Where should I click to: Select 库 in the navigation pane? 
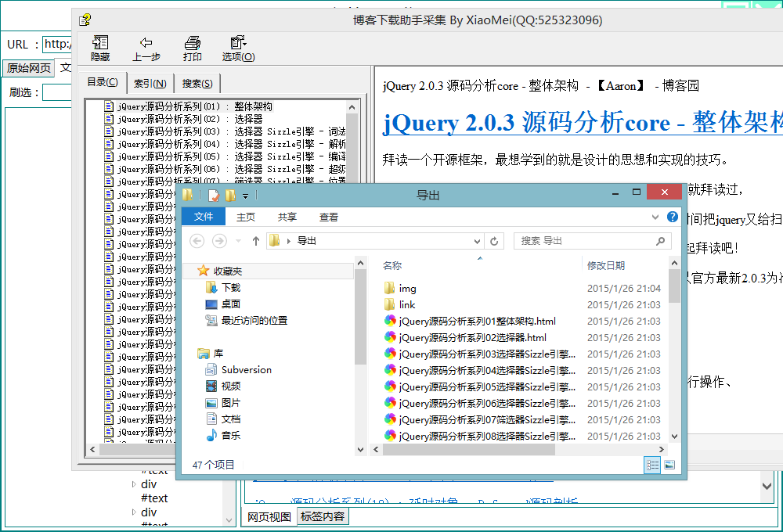210,354
